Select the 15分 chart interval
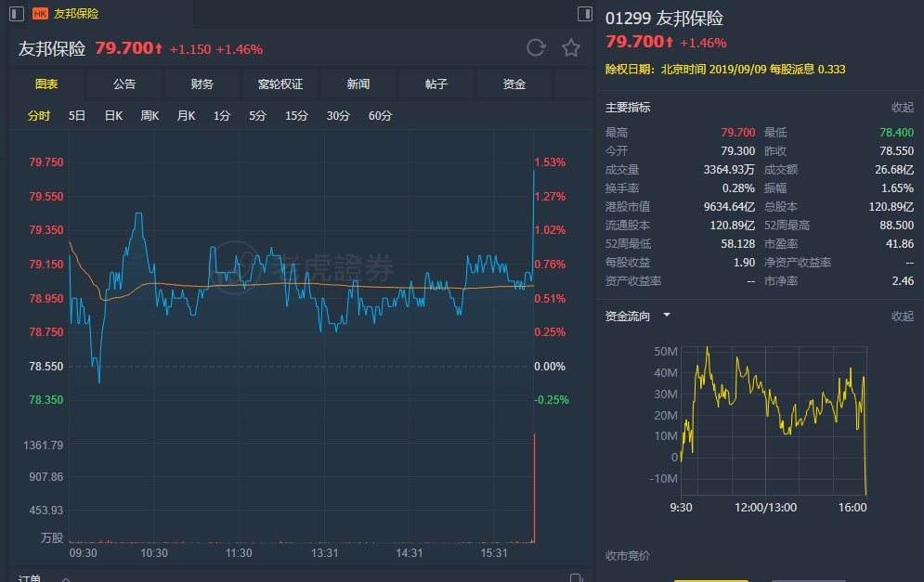Viewport: 924px width, 582px height. click(296, 116)
